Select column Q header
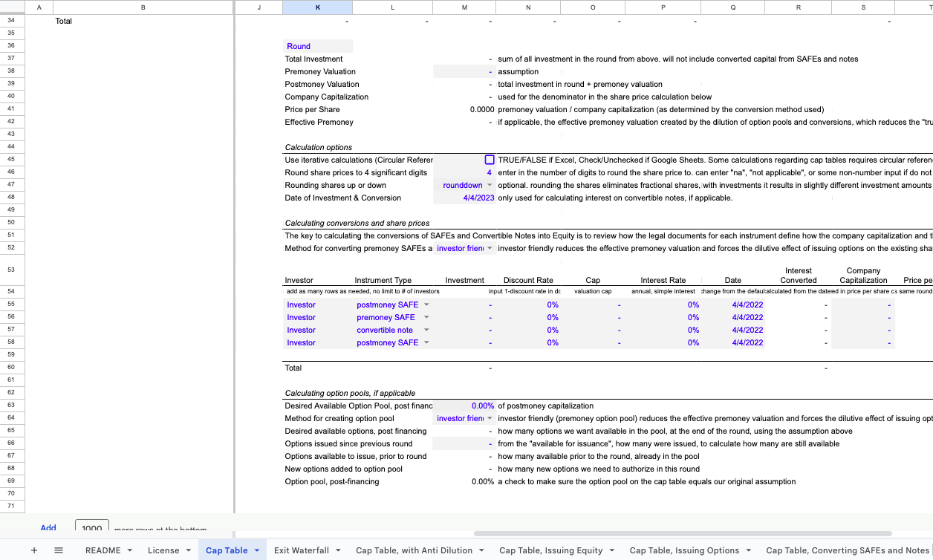Image resolution: width=933 pixels, height=560 pixels. (733, 7)
